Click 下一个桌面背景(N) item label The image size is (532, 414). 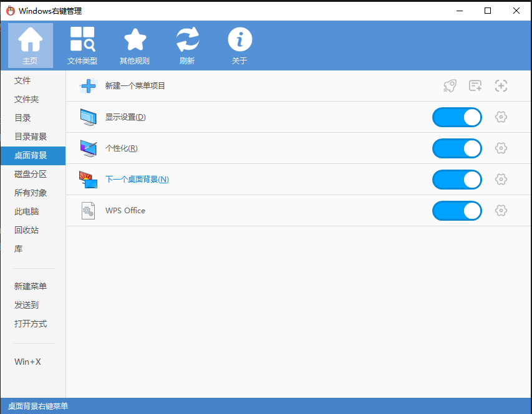click(137, 180)
